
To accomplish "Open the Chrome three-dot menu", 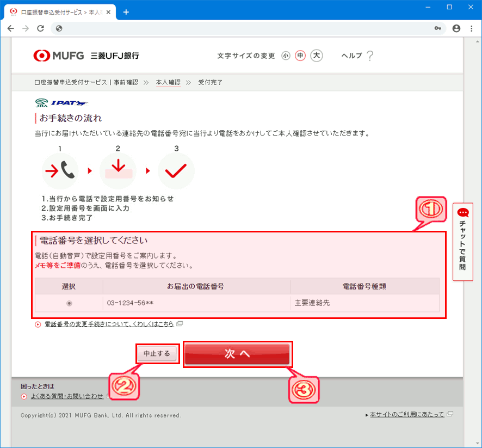I will click(x=471, y=28).
